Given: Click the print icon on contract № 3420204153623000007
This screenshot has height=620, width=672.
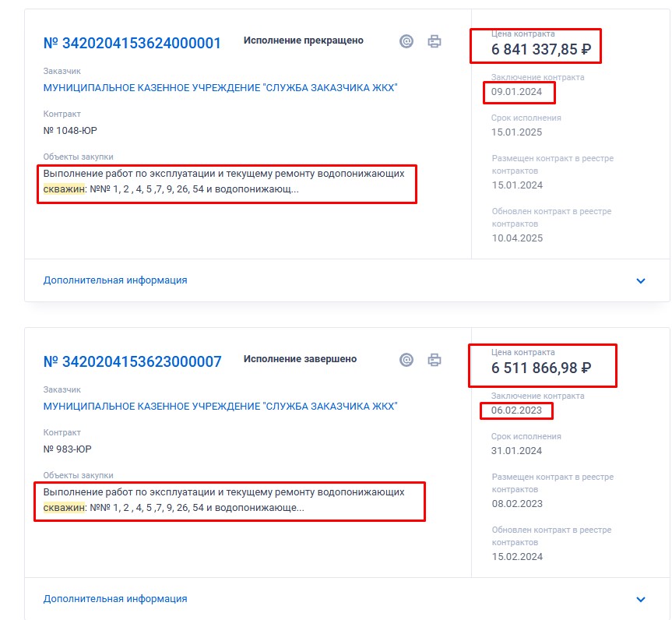Looking at the screenshot, I should (435, 360).
